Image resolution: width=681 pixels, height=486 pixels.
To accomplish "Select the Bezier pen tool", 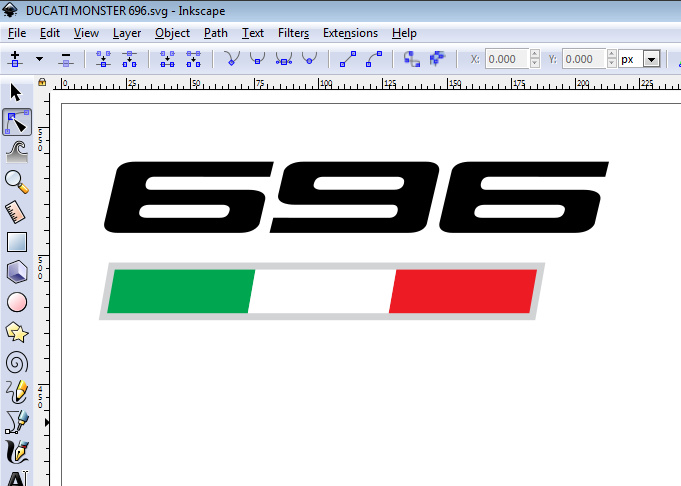I will point(17,422).
